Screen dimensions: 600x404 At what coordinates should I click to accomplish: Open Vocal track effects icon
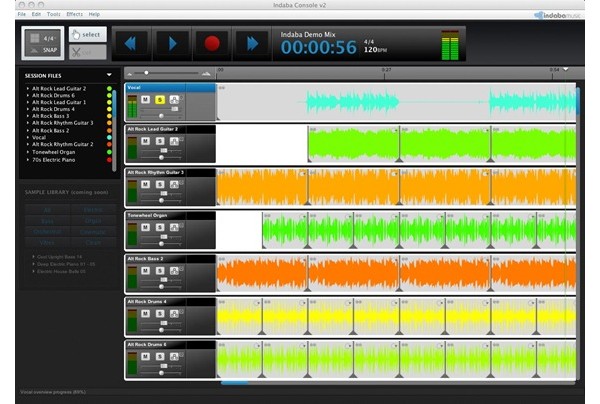[174, 100]
